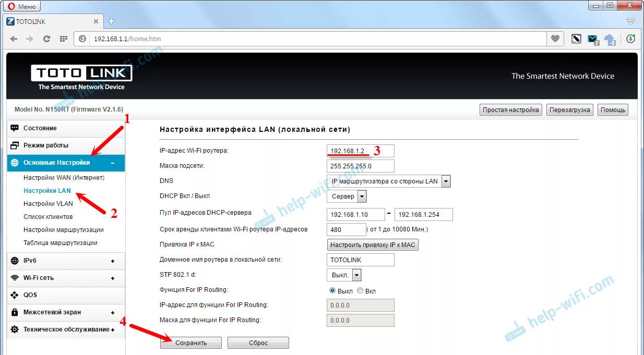Image resolution: width=644 pixels, height=355 pixels.
Task: Reload the current page
Action: (x=46, y=39)
